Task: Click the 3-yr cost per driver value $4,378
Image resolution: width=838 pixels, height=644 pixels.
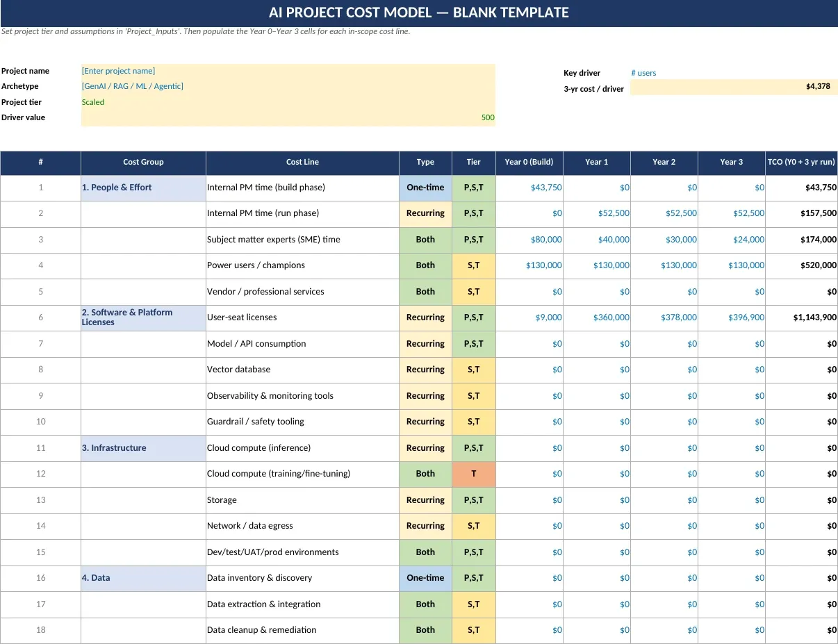Action: [734, 87]
